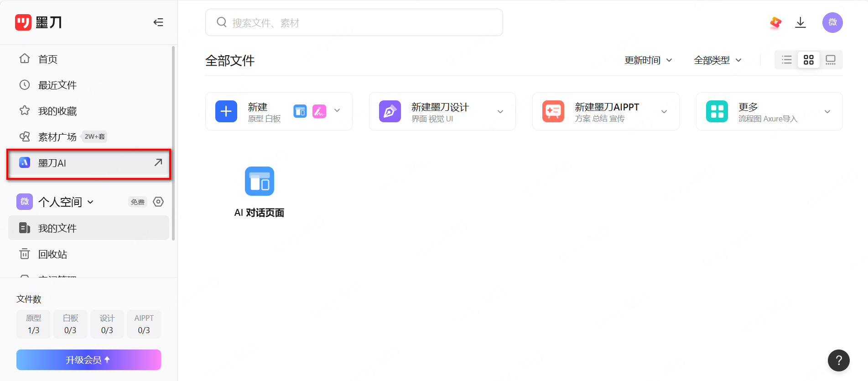Open 素材广场 material plaza

click(x=88, y=137)
